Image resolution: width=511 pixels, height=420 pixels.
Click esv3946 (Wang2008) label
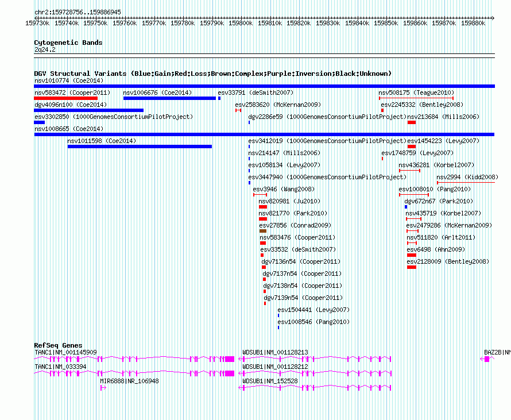(x=284, y=189)
